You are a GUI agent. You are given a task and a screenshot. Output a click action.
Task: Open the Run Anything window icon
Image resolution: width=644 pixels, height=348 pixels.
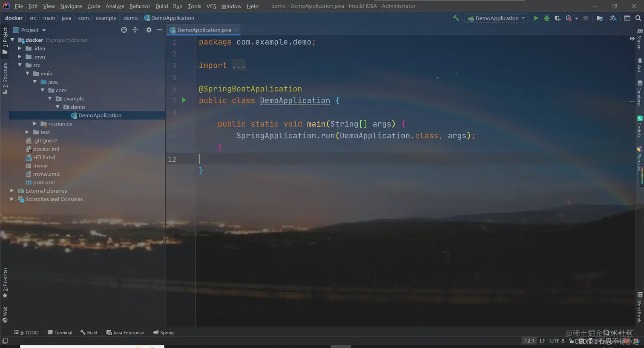(x=627, y=18)
